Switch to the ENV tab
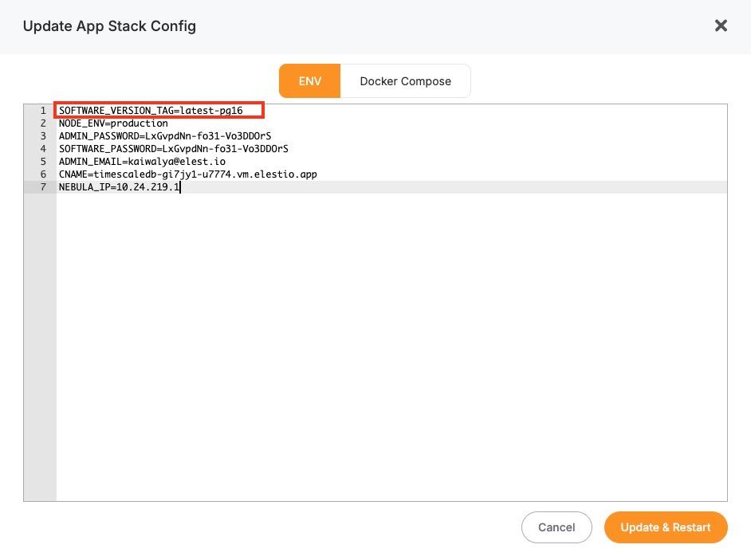 [x=309, y=81]
